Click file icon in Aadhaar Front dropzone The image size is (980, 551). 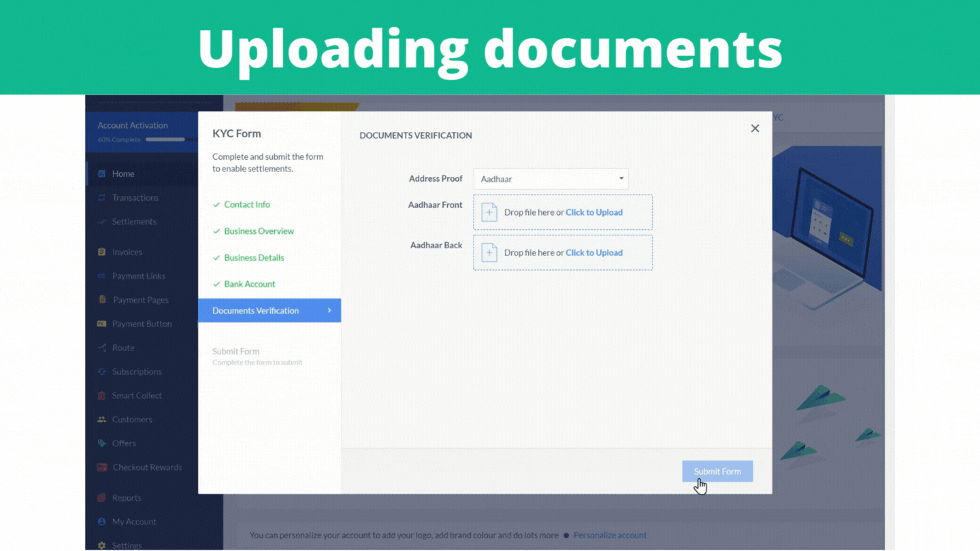[x=489, y=212]
